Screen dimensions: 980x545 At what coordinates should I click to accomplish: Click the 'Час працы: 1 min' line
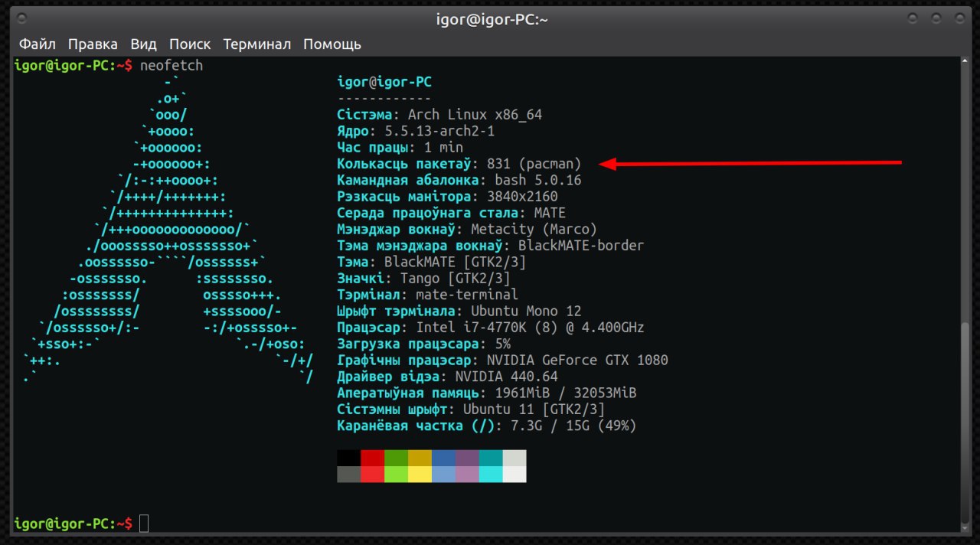coord(400,148)
